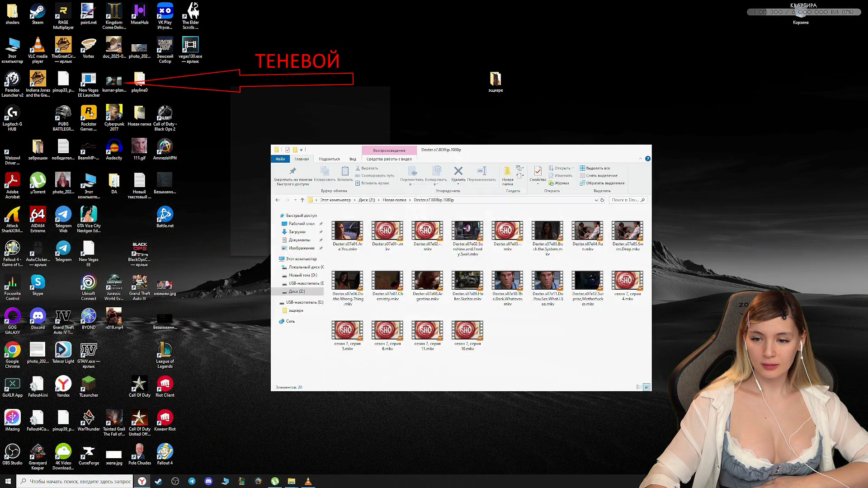Click Новая папка in breadcrumb path
The image size is (868, 488).
tap(394, 200)
